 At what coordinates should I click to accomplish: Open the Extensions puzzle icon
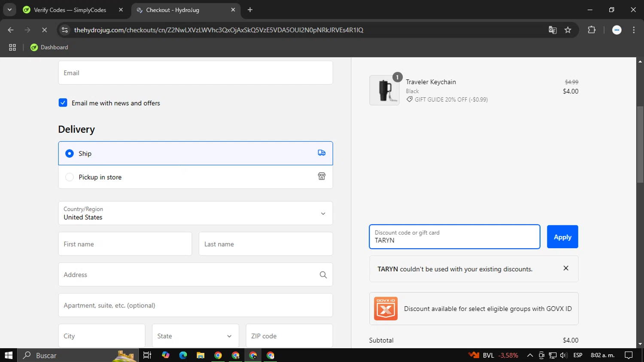592,30
